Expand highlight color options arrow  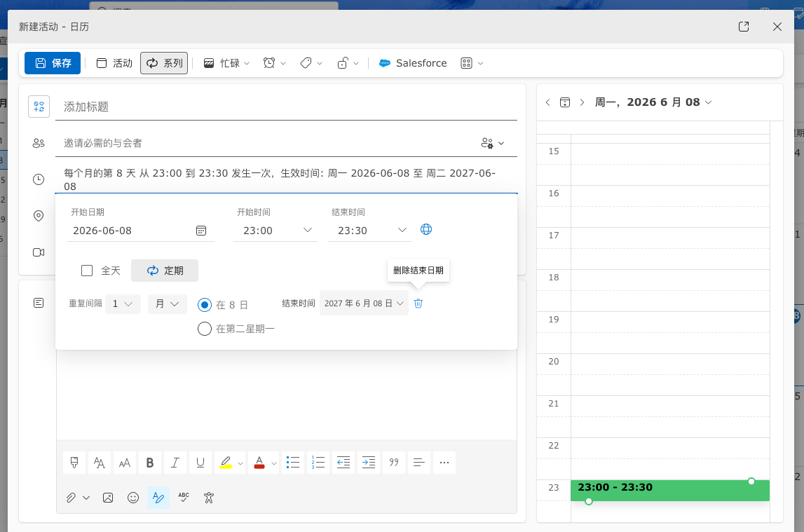pyautogui.click(x=240, y=463)
